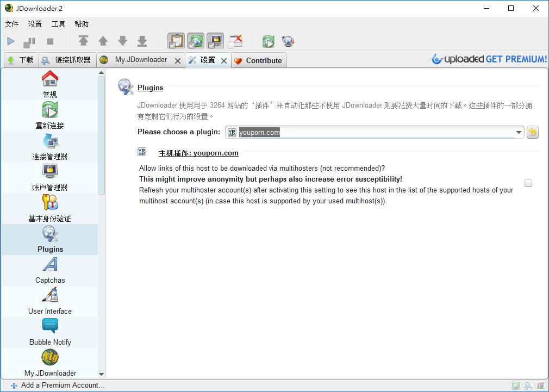Check for updates toolbar icon
This screenshot has width=549, height=392.
click(x=288, y=41)
